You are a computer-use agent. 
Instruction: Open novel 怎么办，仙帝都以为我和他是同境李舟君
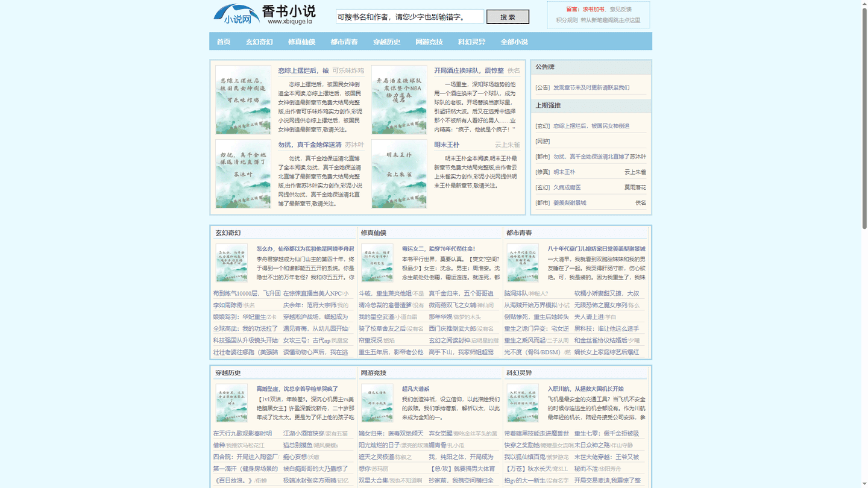coord(305,249)
